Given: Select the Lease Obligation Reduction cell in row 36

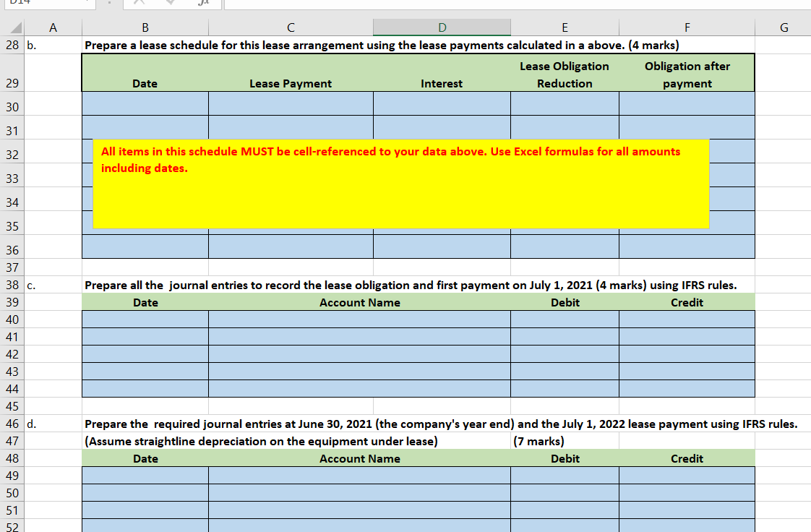Looking at the screenshot, I should (565, 246).
